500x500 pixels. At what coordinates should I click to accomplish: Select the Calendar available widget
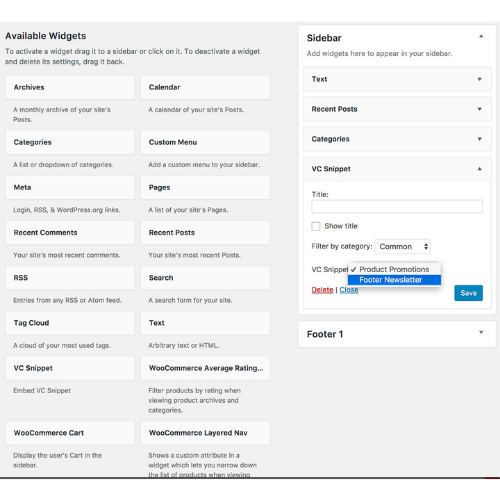pos(205,87)
